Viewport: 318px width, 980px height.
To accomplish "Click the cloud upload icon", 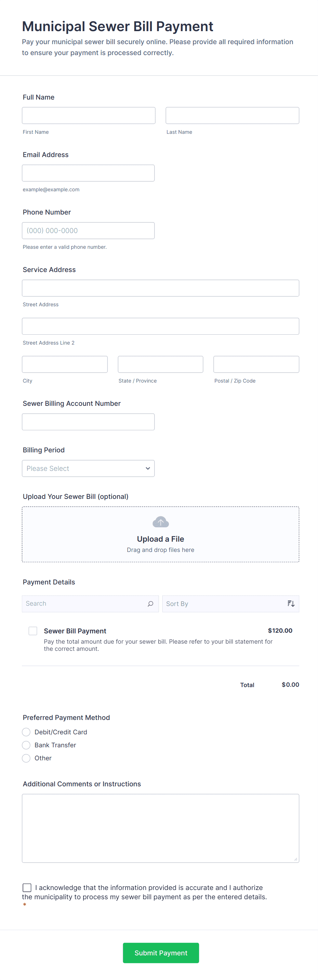I will 160,521.
